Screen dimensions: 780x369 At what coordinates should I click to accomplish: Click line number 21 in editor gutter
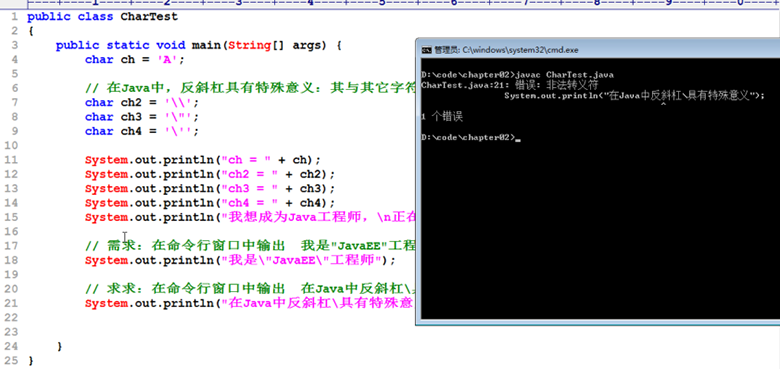point(11,303)
